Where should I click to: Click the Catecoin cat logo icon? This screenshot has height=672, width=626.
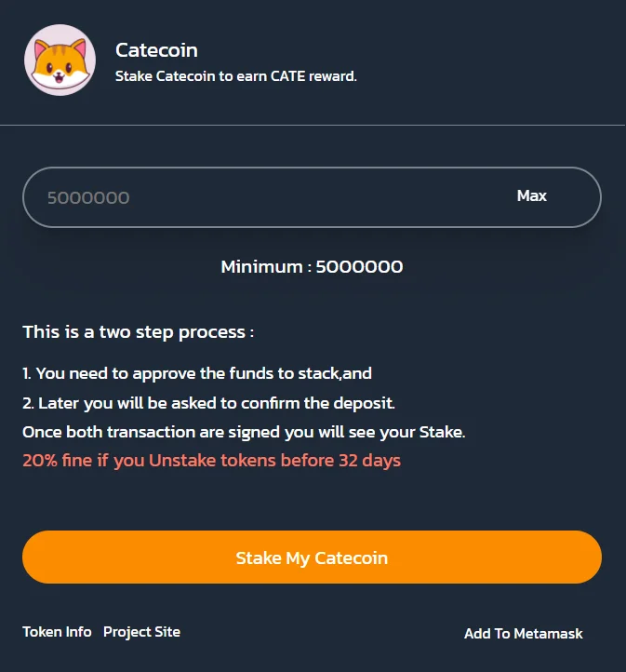click(60, 60)
